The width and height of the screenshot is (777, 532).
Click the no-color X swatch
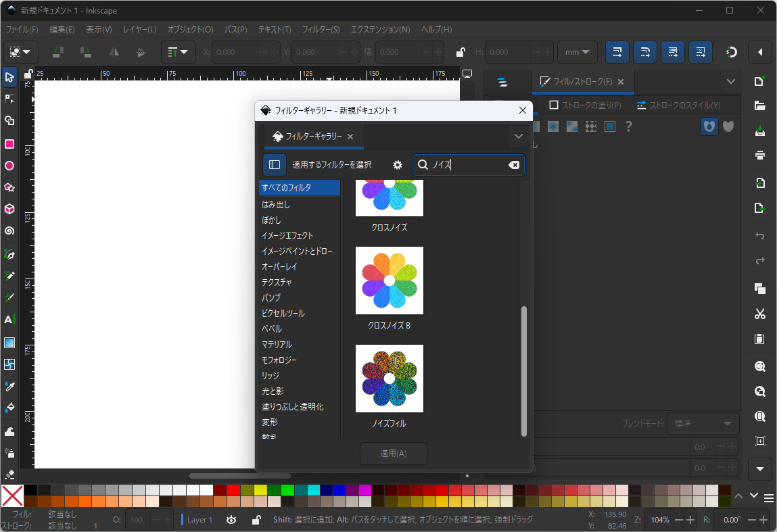(x=12, y=496)
